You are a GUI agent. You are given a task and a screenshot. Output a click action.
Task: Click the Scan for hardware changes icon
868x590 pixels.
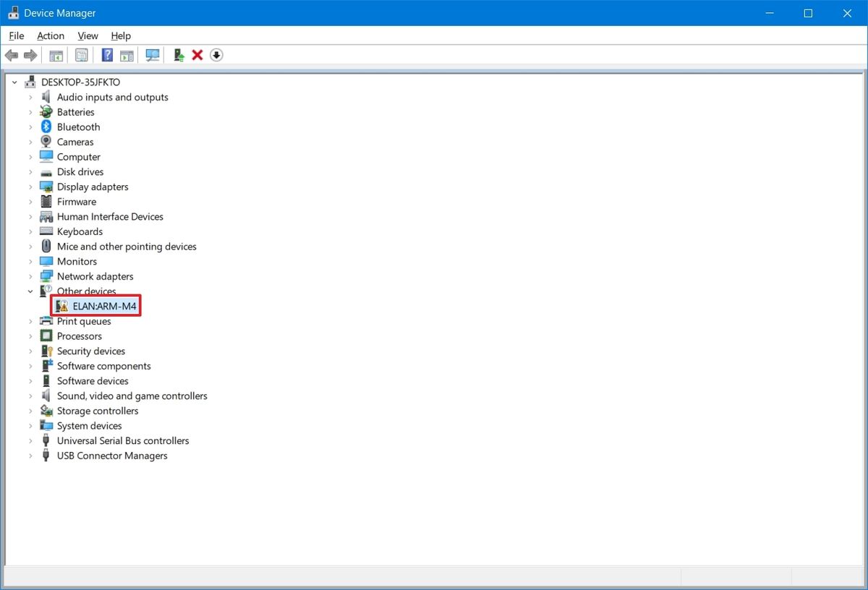153,55
